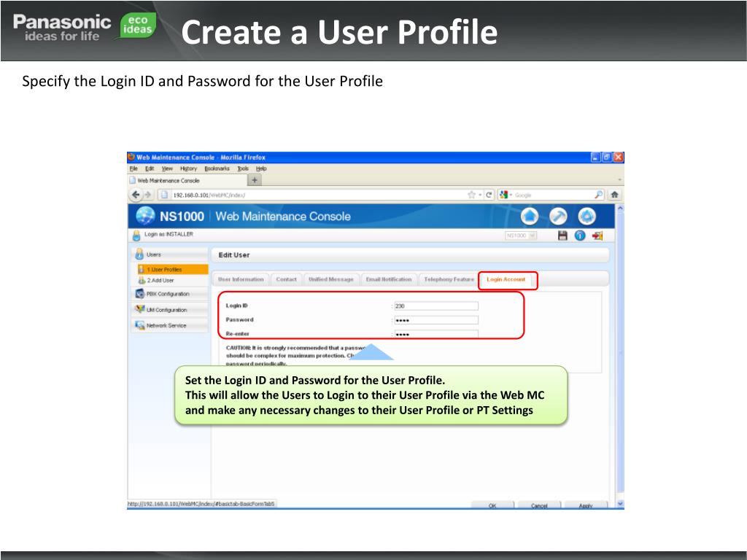Viewport: 747px width, 560px height.
Task: Click the Re-enter password field
Action: 436,334
